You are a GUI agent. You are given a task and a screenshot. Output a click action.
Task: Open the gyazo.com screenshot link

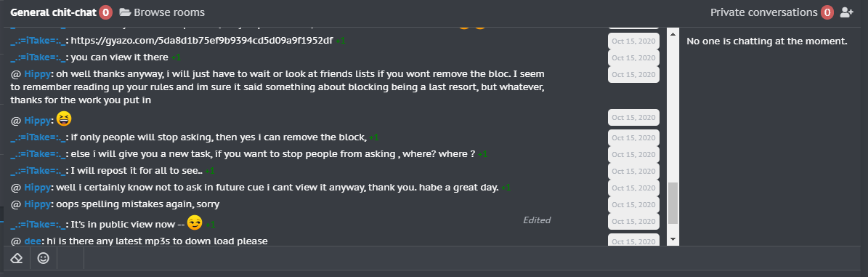click(202, 41)
